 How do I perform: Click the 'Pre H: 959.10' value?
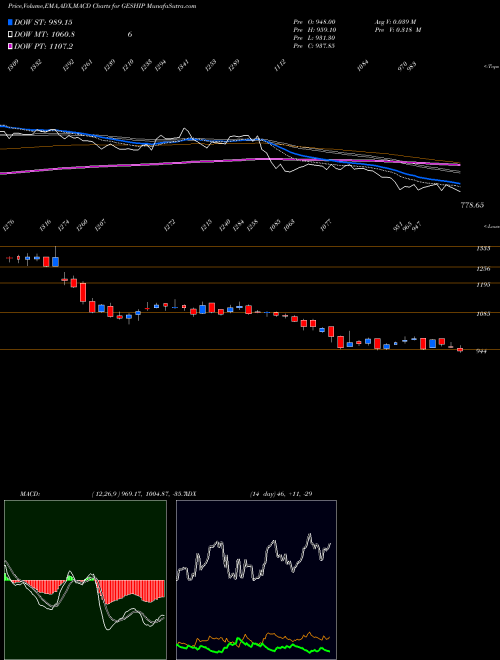coord(314,30)
